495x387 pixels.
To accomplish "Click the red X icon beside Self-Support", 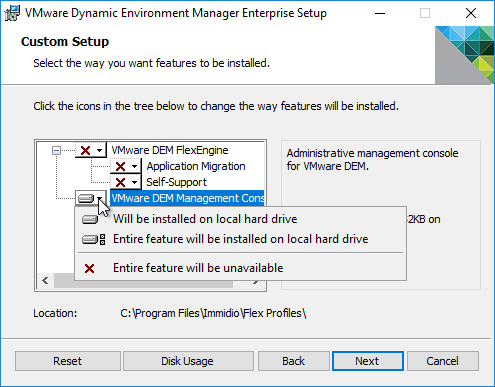I will [x=120, y=182].
